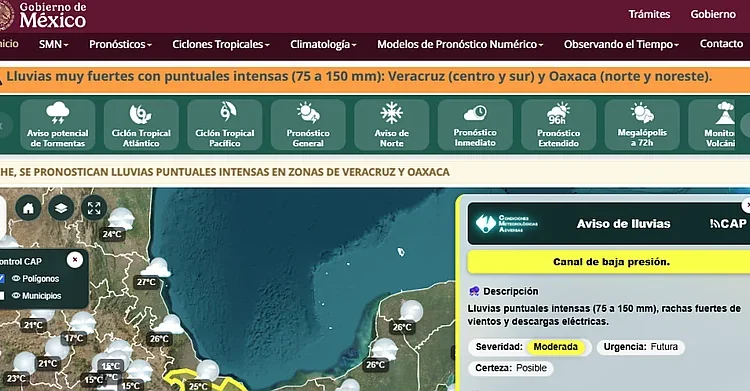Click the Descripción heading
The width and height of the screenshot is (750, 391).
click(x=510, y=291)
